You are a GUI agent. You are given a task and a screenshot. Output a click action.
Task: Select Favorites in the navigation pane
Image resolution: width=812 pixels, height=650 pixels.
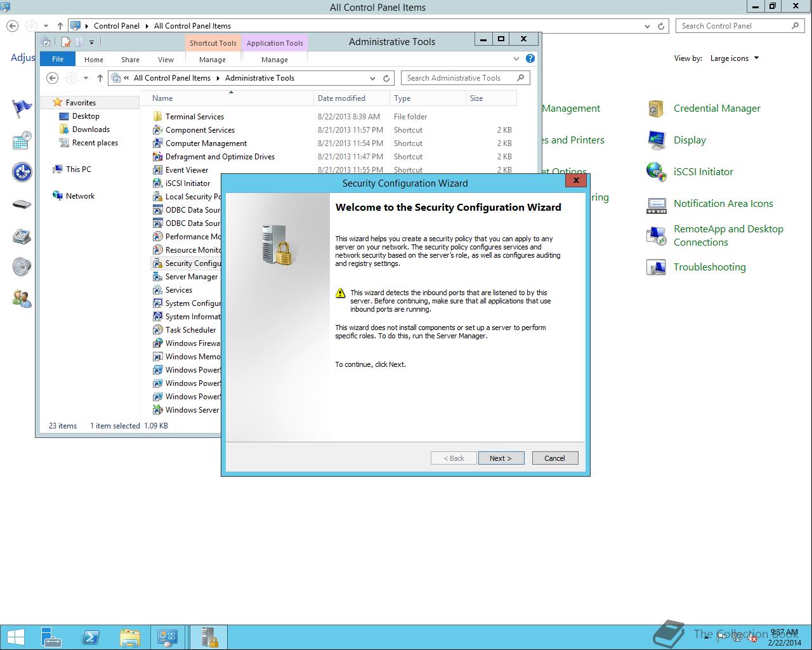click(x=81, y=102)
